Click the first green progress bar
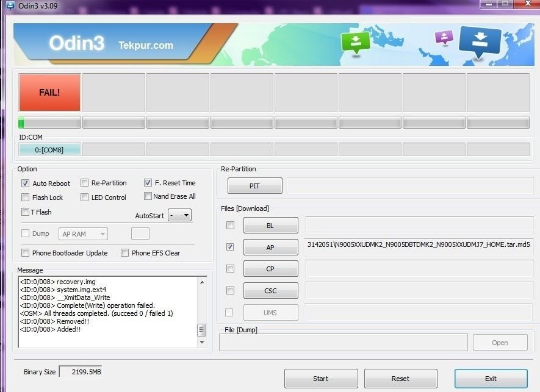Screen dimensions: 540x392 point(49,123)
